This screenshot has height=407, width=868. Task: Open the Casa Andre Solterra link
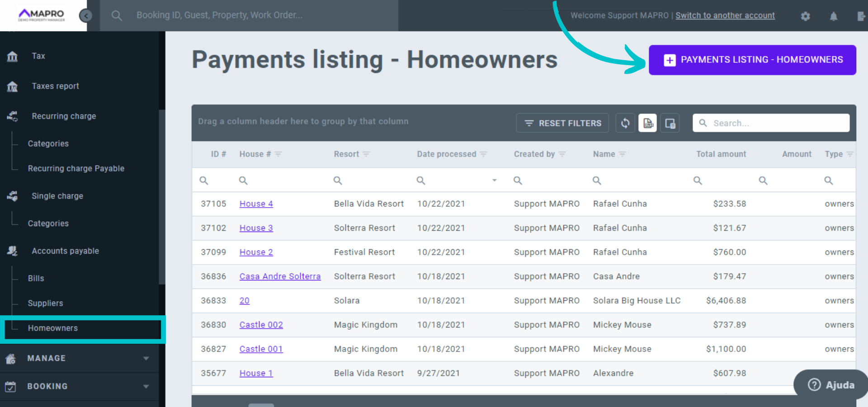(280, 276)
